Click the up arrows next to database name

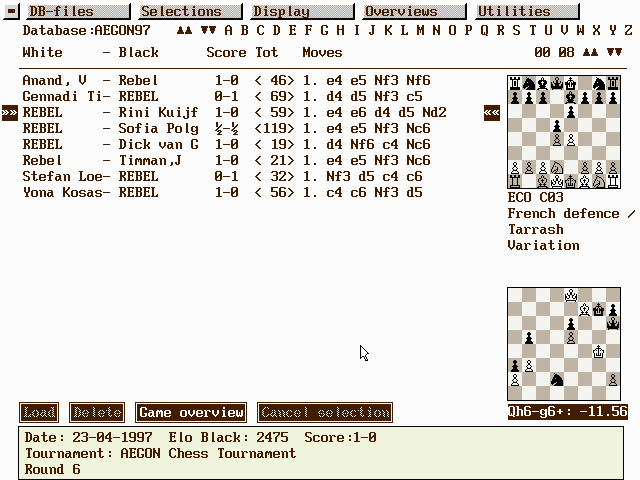184,31
